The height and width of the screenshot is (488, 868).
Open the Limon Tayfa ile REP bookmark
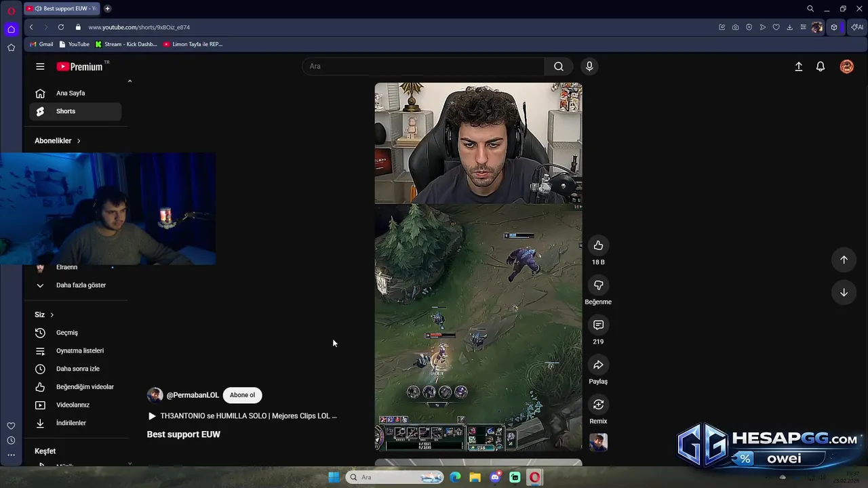(x=193, y=44)
